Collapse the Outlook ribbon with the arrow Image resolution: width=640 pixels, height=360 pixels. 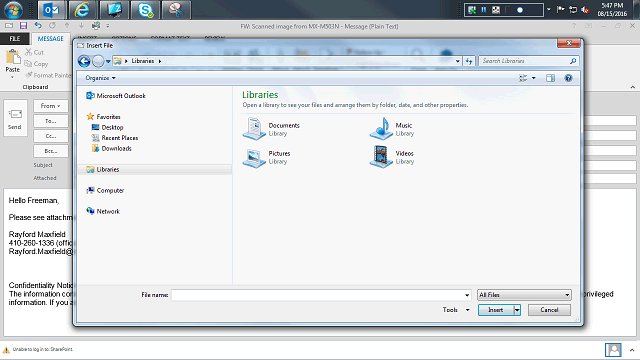632,87
